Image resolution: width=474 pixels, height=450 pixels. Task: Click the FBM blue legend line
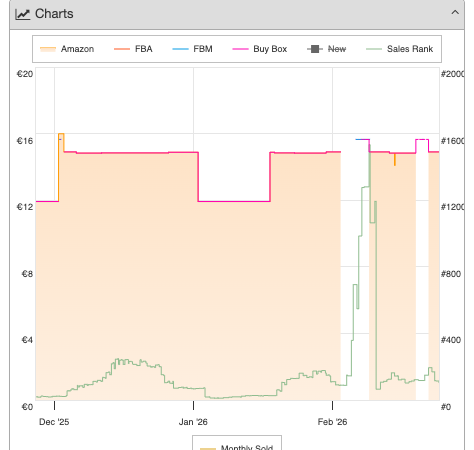180,49
